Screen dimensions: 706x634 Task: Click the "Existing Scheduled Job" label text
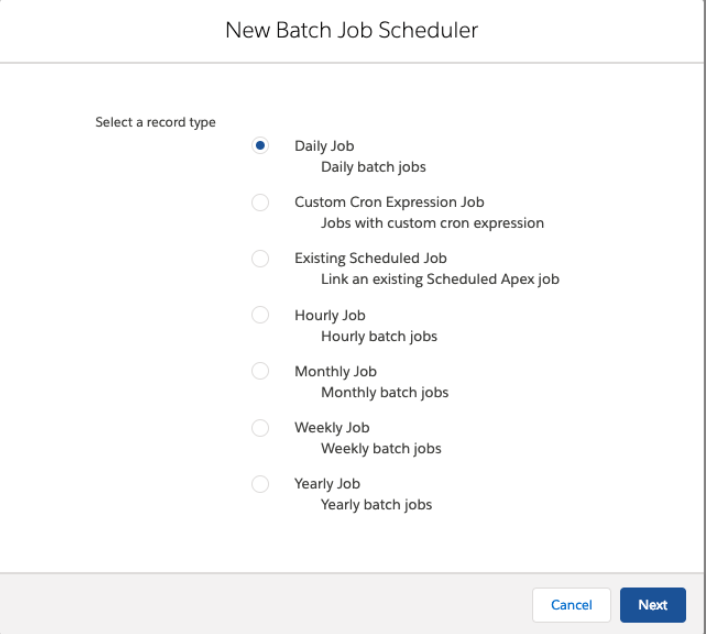point(369,259)
